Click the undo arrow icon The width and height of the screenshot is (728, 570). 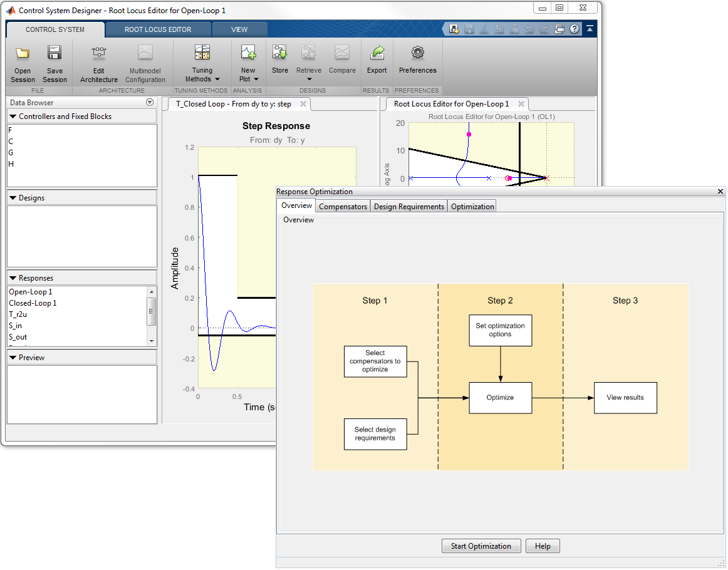[x=529, y=29]
